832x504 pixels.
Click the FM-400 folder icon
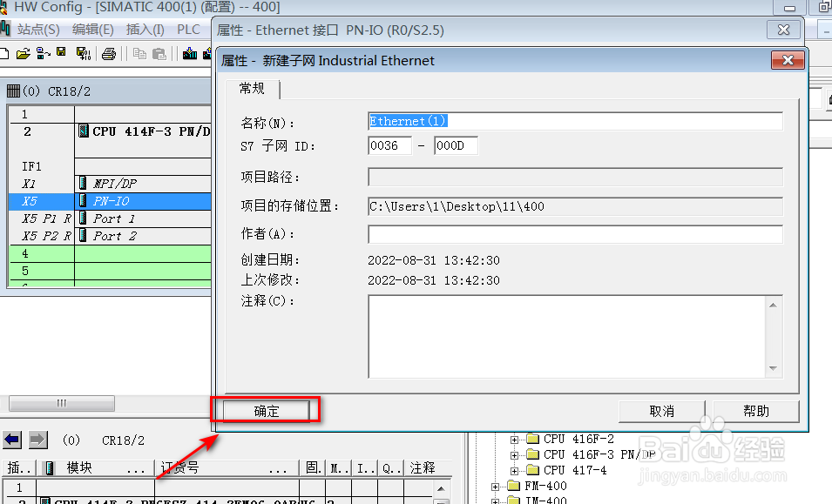pos(514,486)
